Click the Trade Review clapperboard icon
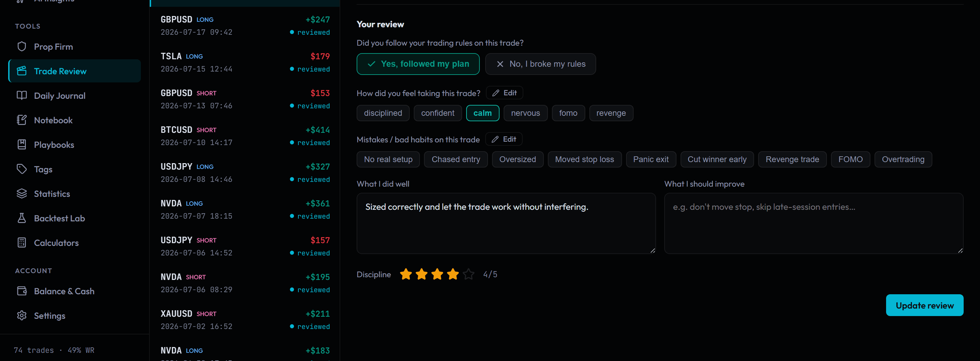980x361 pixels. (22, 71)
